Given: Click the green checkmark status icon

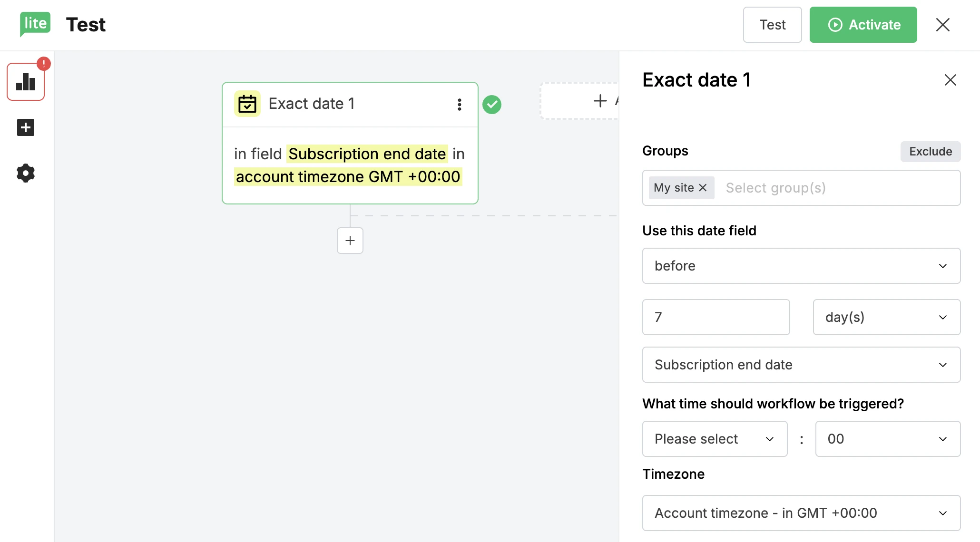Looking at the screenshot, I should [492, 105].
